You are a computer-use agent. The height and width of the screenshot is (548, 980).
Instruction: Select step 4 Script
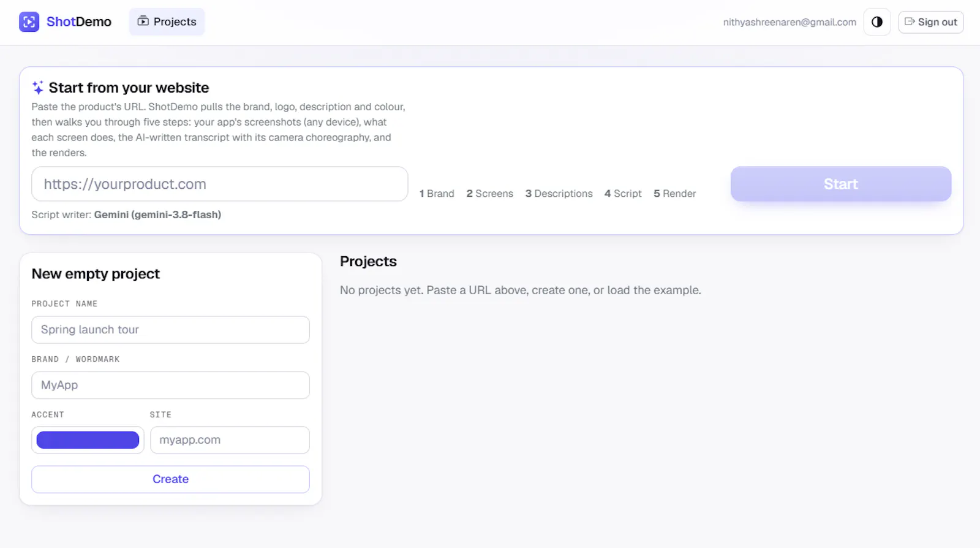[623, 194]
